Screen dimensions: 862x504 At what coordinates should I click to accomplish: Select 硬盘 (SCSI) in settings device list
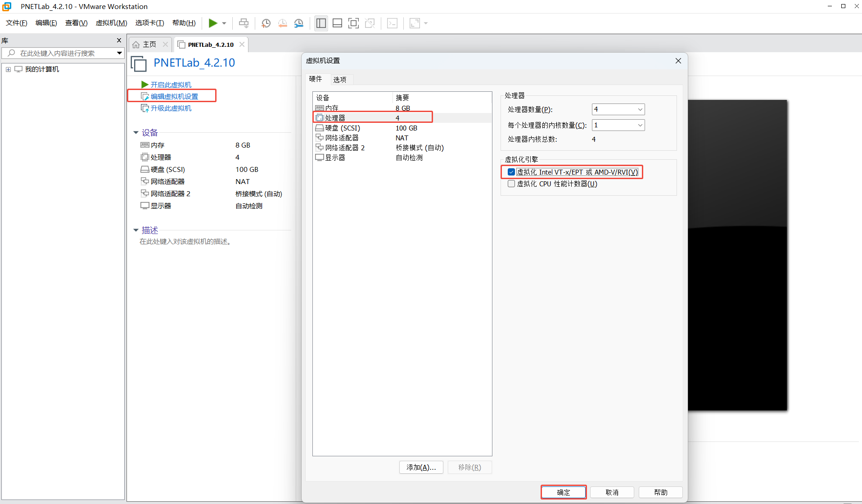point(402,128)
